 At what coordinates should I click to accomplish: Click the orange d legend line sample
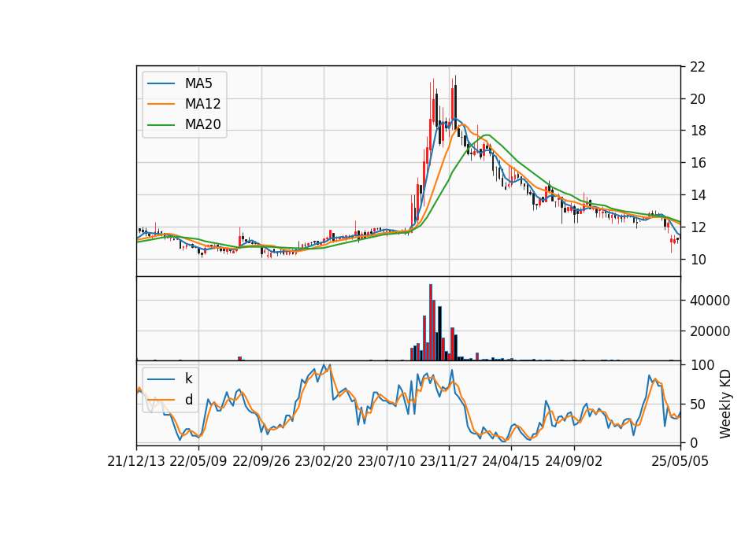click(x=161, y=400)
